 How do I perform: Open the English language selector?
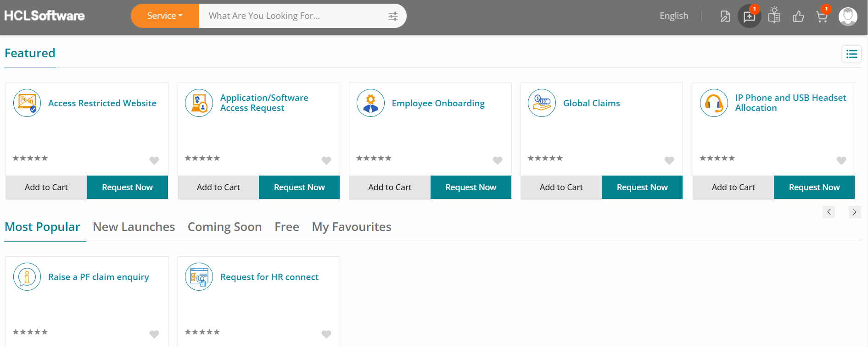click(x=674, y=16)
